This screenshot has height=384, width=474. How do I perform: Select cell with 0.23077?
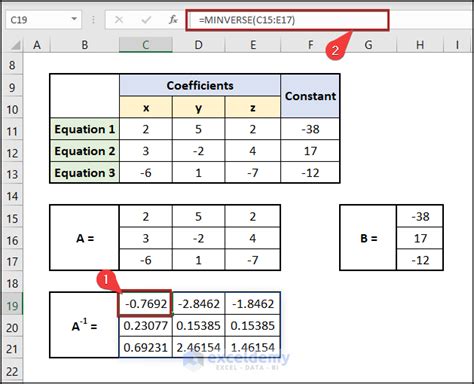[146, 325]
